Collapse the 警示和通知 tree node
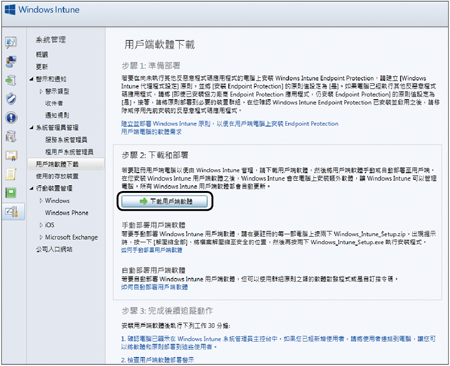Screen dimensions: 450x366 [x=31, y=79]
